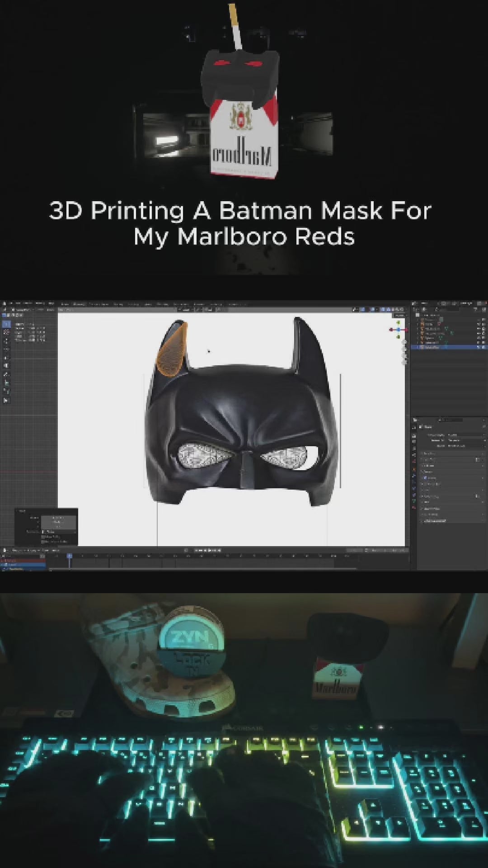The image size is (488, 868).
Task: Open the outliner editor type selector
Action: point(416,309)
